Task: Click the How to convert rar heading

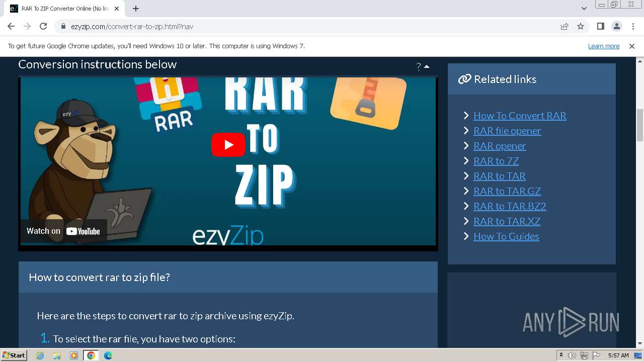Action: pos(100,277)
